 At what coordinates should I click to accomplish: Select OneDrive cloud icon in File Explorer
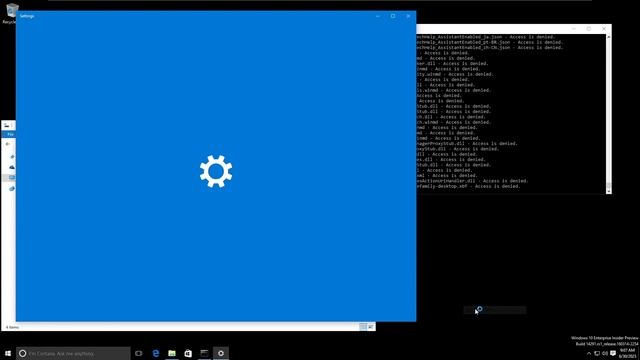pyautogui.click(x=12, y=167)
